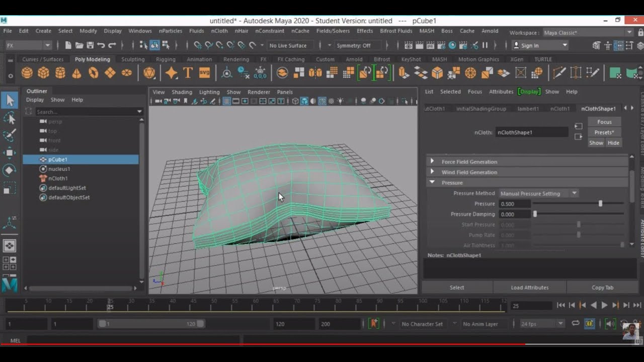The height and width of the screenshot is (362, 644).
Task: Click the SVG import shelf icon
Action: pyautogui.click(x=204, y=73)
